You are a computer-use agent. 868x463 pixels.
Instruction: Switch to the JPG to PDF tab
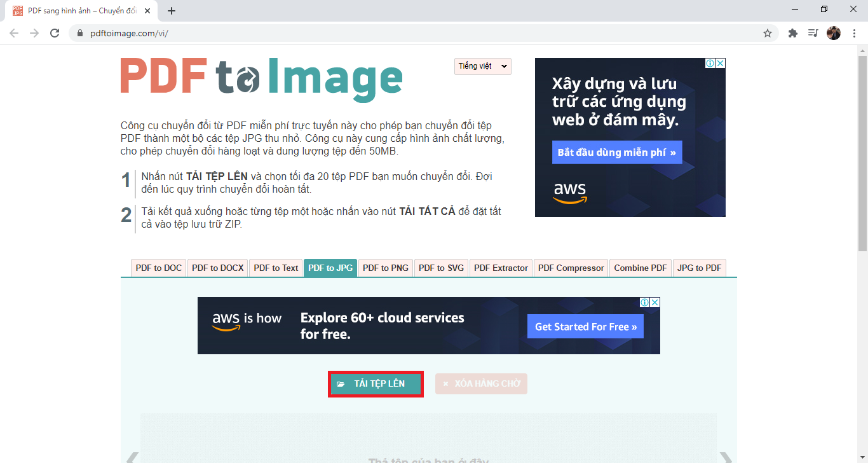click(x=700, y=268)
